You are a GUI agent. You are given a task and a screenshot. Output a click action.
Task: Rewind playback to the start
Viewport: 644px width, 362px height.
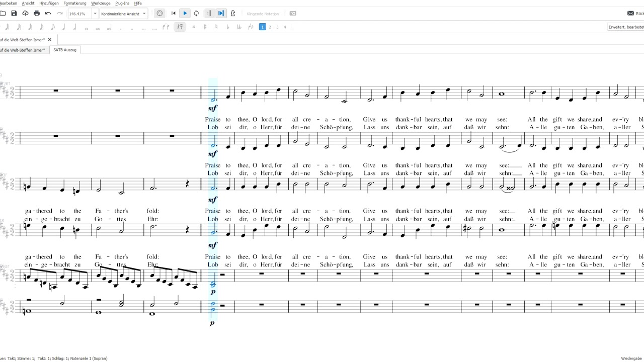coord(174,14)
